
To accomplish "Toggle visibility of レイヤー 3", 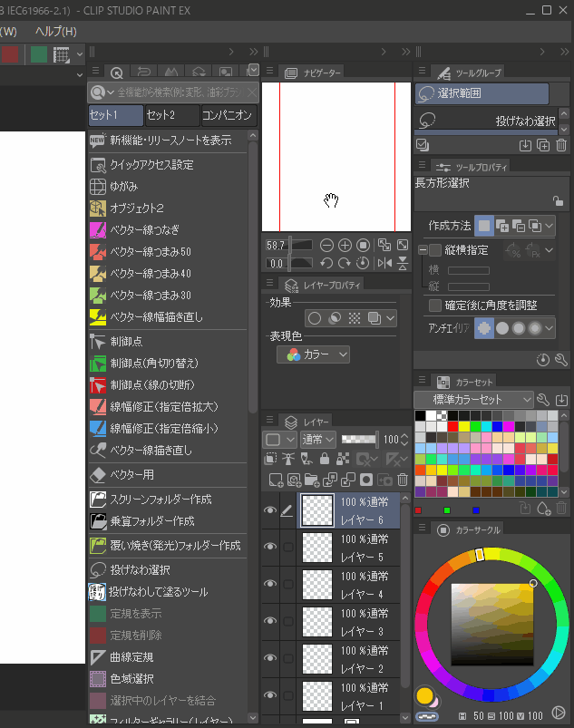I will (270, 621).
